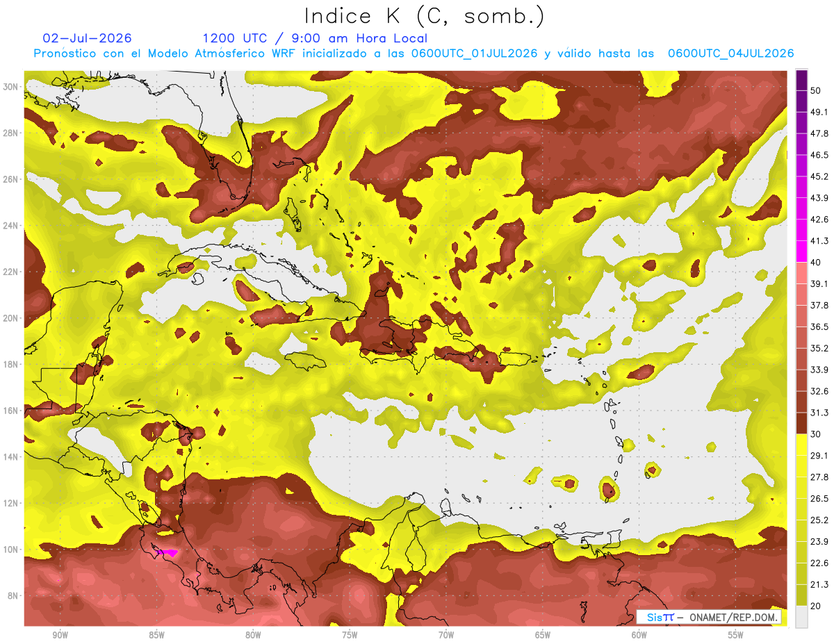Click colorbar value "33.9"
The image size is (834, 644).
(x=819, y=370)
